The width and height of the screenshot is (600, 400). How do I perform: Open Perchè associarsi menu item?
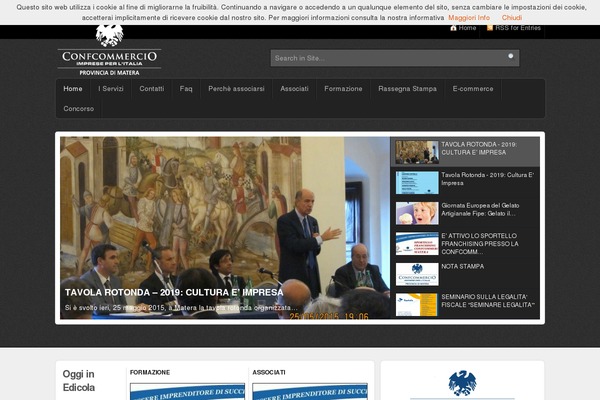click(236, 89)
